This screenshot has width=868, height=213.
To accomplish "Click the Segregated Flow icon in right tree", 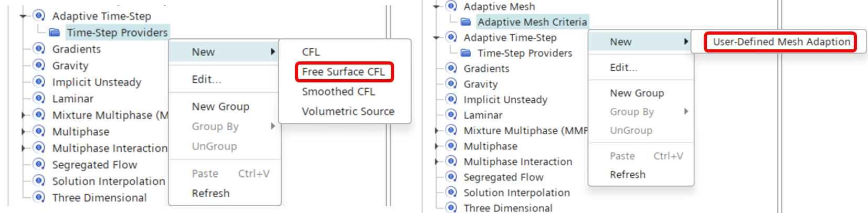I will tap(451, 177).
